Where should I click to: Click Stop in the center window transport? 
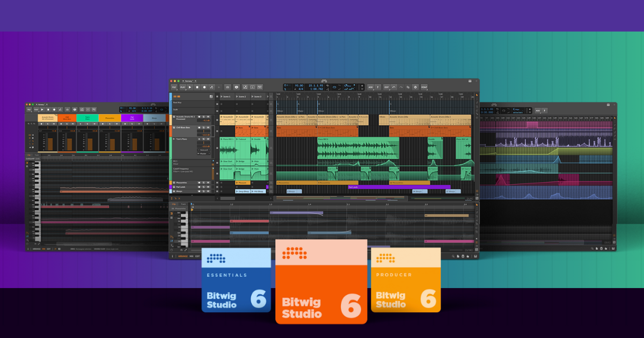(x=197, y=87)
